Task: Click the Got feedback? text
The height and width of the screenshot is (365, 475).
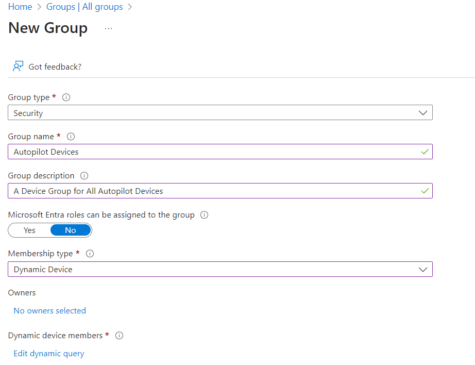Action: (x=55, y=67)
